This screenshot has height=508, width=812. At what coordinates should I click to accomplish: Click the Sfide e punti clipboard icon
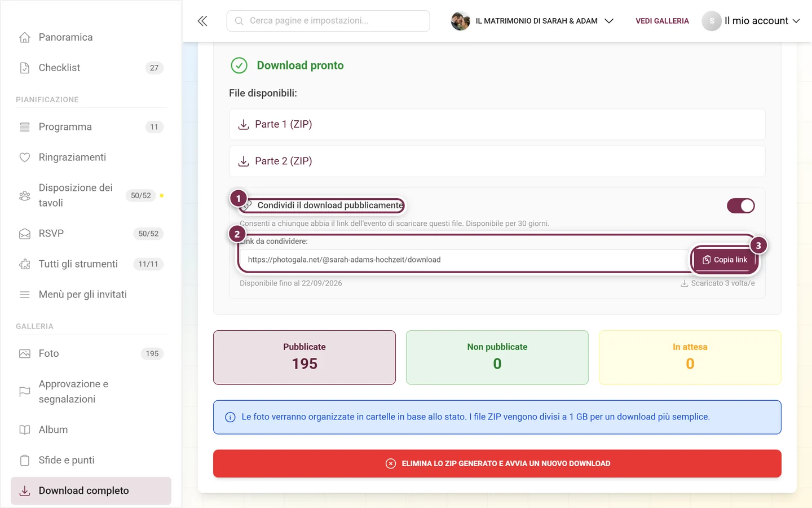[25, 460]
